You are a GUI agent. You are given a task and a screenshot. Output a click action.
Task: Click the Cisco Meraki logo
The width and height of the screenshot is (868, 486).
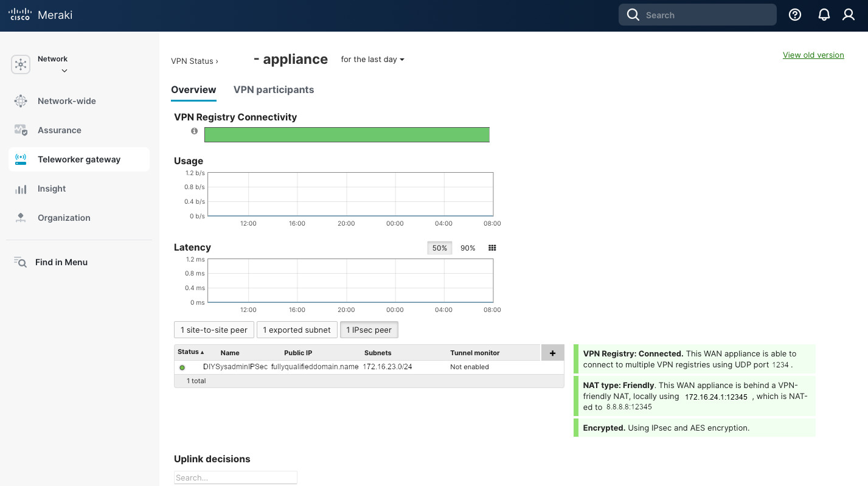[x=41, y=15]
